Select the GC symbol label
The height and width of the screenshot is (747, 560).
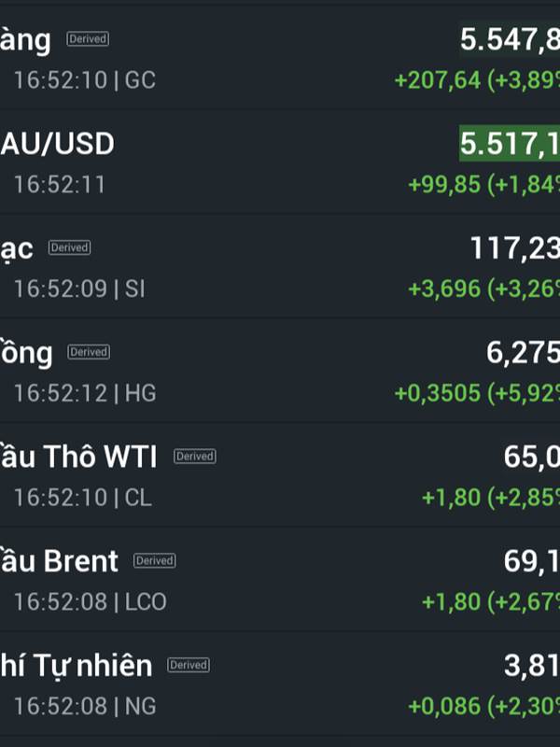tap(140, 80)
